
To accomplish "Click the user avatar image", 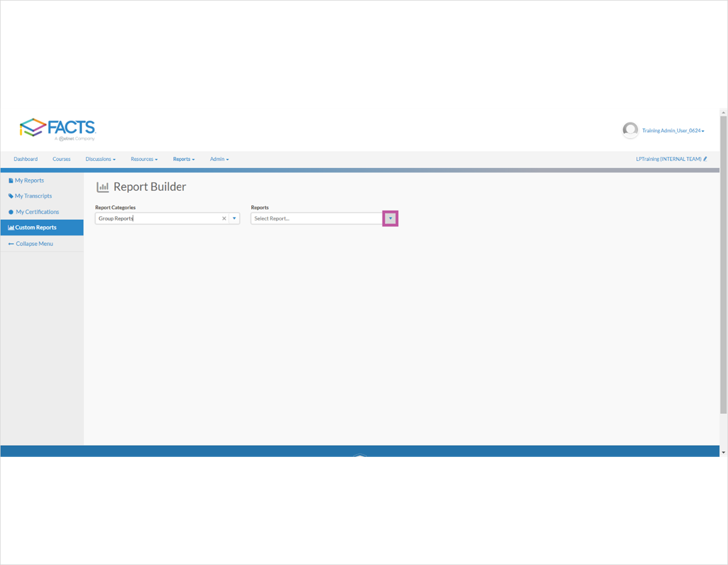I will 630,130.
